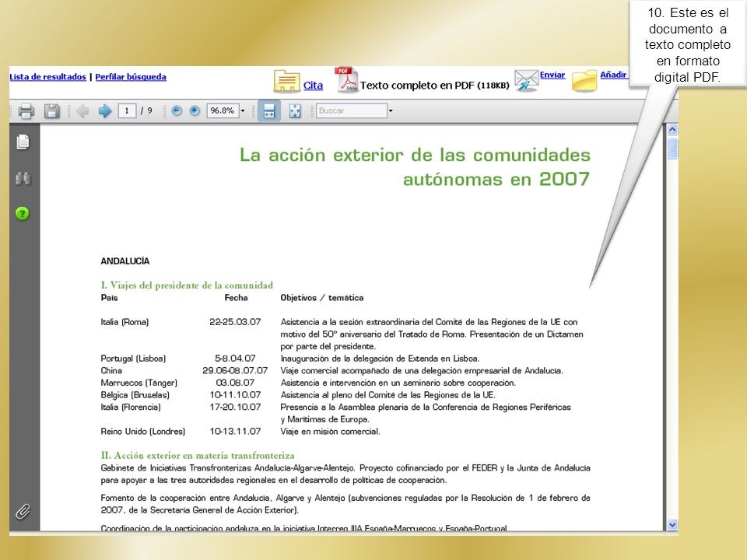Select the fit-width scrolling mode icon
This screenshot has height=560, width=747.
tap(269, 111)
